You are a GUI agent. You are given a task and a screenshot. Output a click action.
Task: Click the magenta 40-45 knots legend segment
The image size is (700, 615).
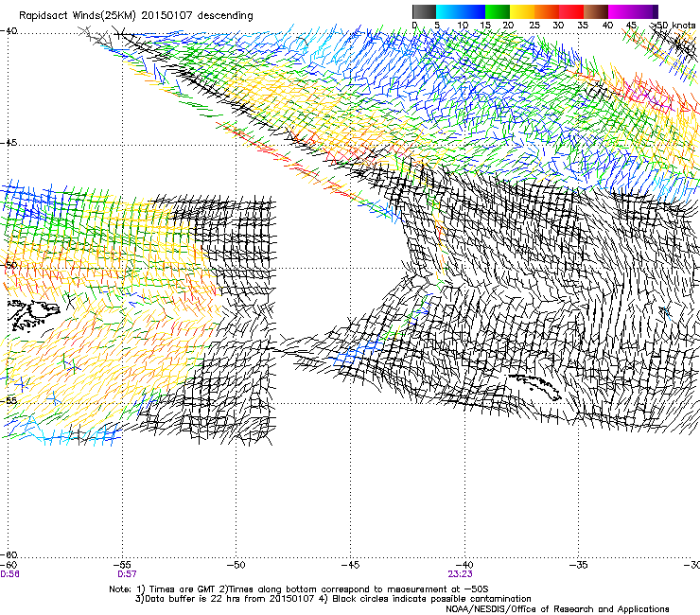click(621, 11)
